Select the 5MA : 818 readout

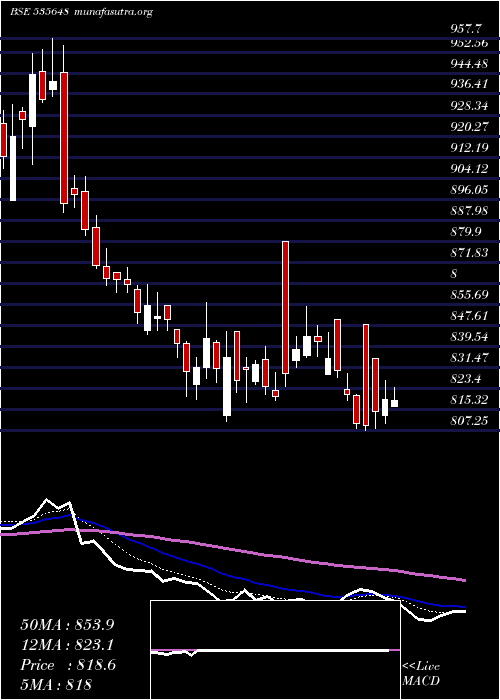click(x=56, y=685)
